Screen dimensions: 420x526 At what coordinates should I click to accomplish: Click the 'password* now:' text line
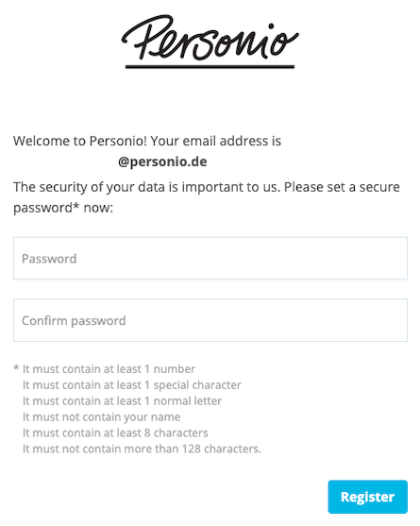tap(63, 208)
